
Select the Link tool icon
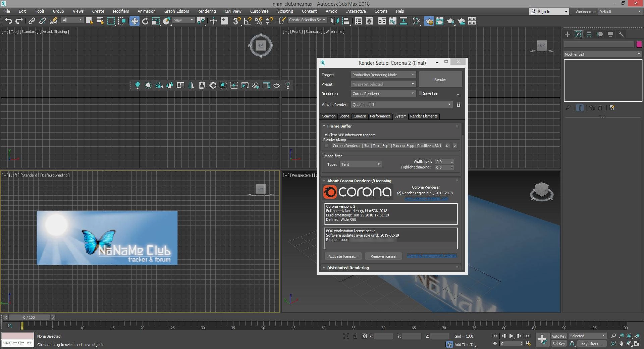point(32,21)
